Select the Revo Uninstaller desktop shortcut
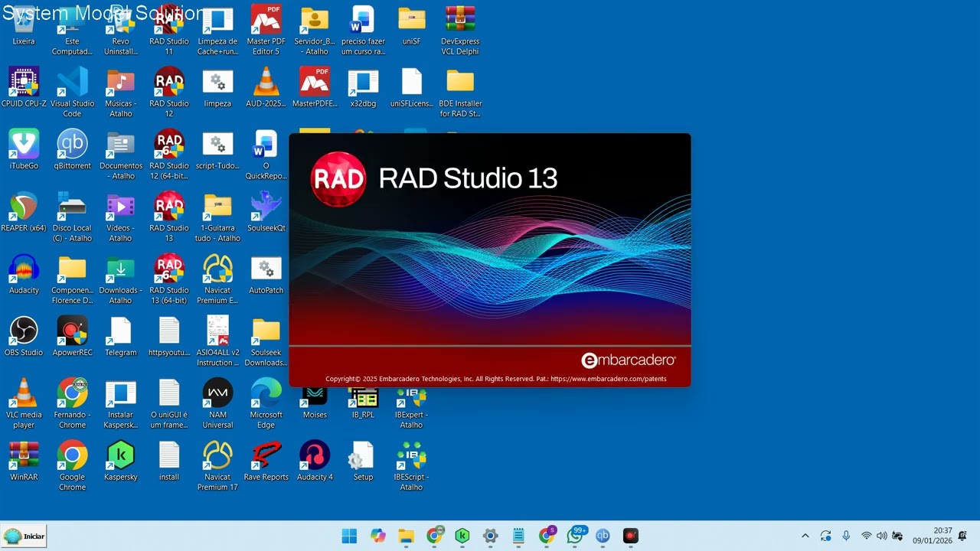 click(x=120, y=31)
